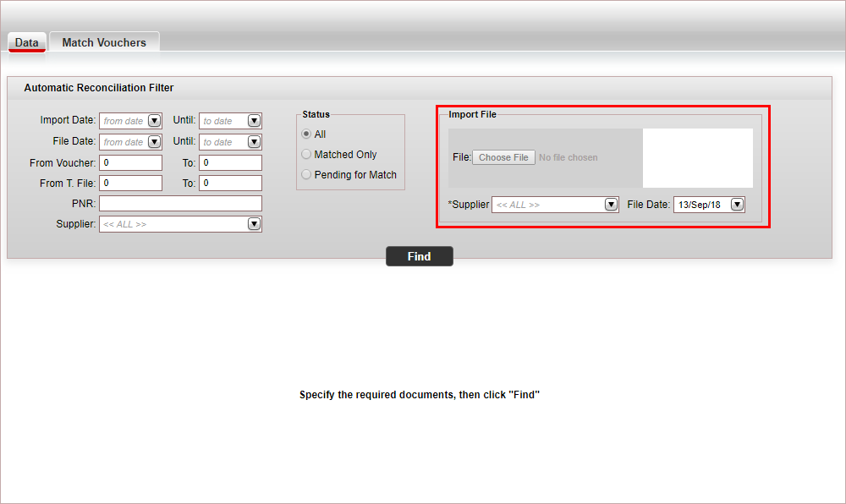This screenshot has height=504, width=846.
Task: Click the Find button
Action: [420, 256]
